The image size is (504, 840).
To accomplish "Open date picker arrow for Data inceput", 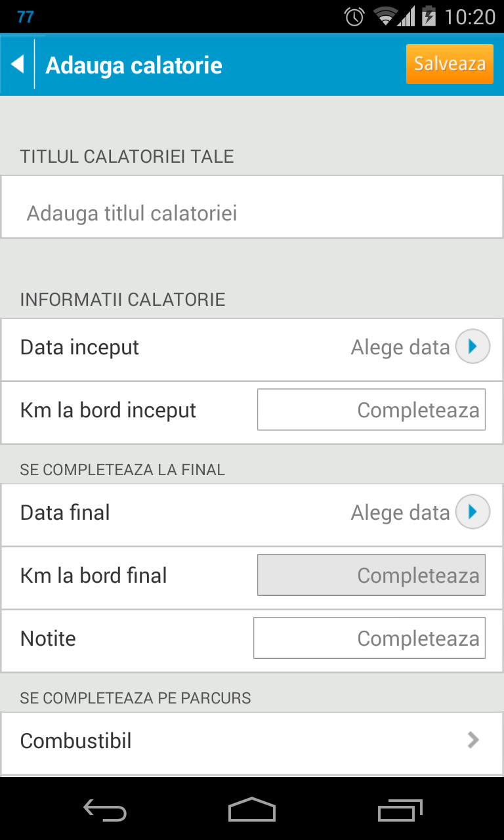I will pyautogui.click(x=472, y=347).
